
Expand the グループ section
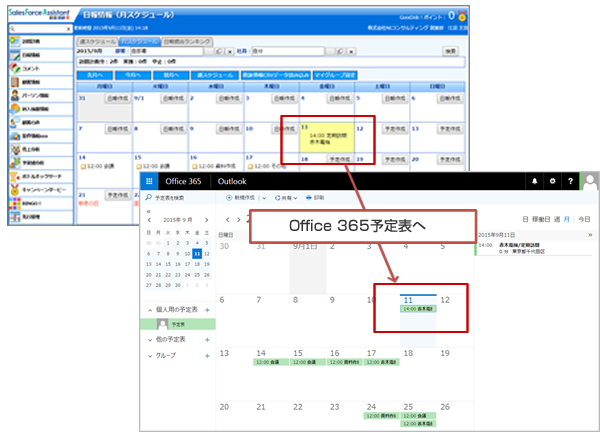click(150, 356)
